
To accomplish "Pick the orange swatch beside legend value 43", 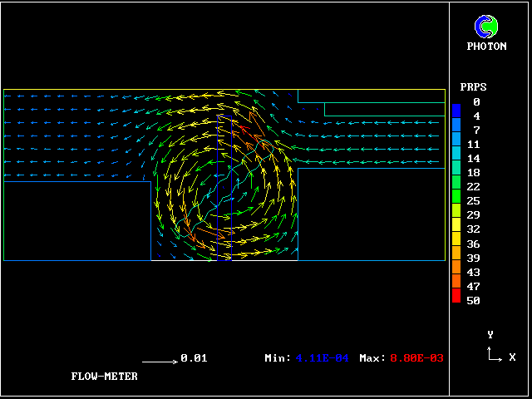I will point(456,272).
